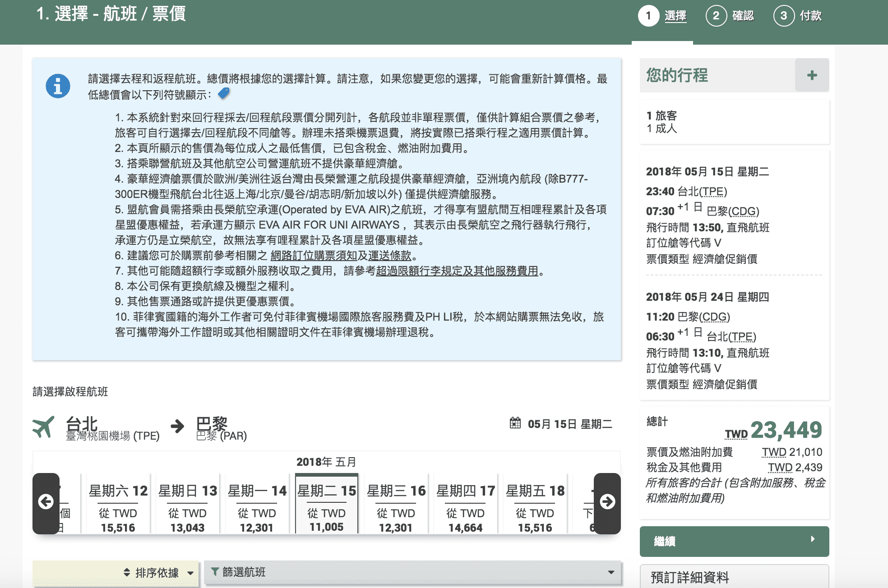The image size is (888, 588).
Task: Click the 您的行程 heading
Action: pos(677,75)
